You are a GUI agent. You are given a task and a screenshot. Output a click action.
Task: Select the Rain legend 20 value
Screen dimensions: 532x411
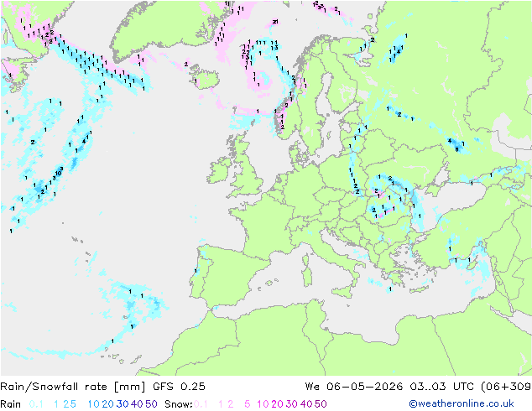pyautogui.click(x=108, y=404)
